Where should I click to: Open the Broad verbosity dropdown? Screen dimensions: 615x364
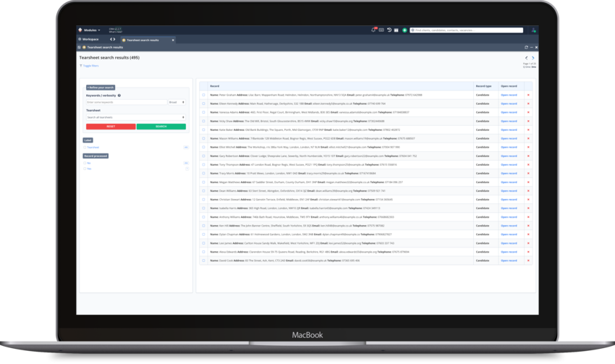[177, 102]
